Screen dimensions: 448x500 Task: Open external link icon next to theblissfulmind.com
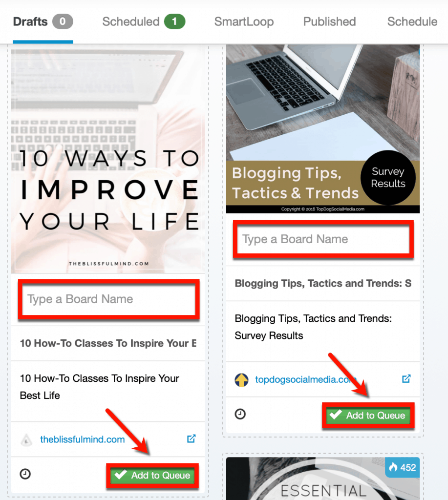coord(191,439)
